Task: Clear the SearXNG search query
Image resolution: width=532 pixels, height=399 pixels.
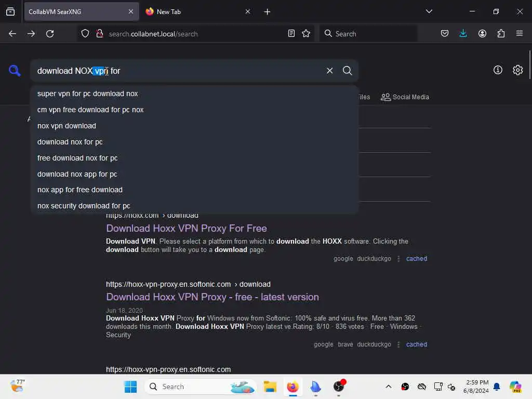Action: 329,71
